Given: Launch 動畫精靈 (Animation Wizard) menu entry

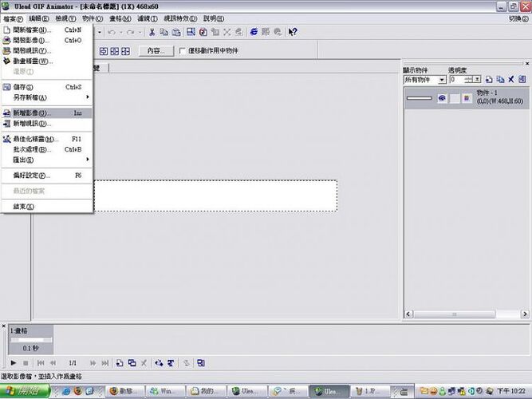Looking at the screenshot, I should pos(47,61).
